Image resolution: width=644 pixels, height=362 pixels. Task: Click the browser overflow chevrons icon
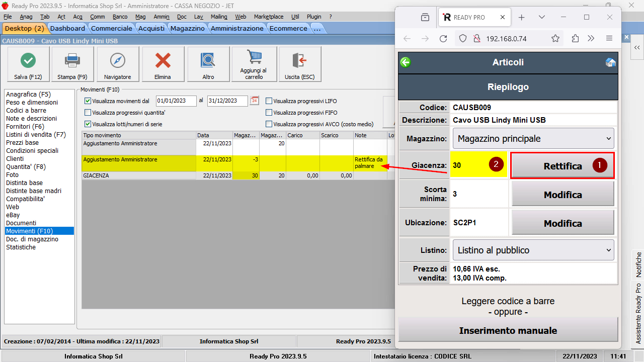(591, 39)
